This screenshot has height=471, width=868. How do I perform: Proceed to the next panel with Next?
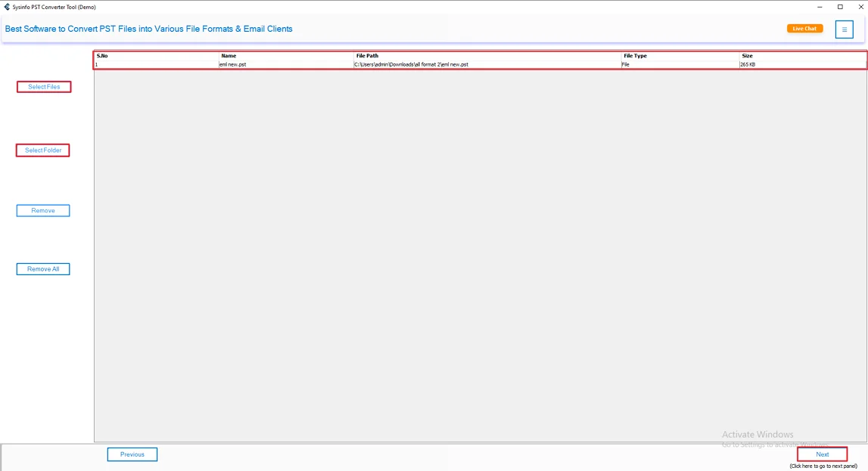click(822, 453)
